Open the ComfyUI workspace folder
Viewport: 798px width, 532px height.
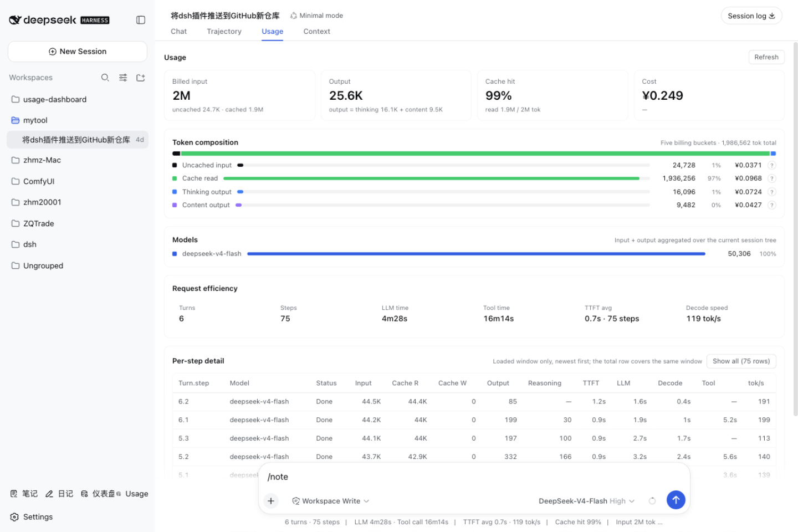[78, 181]
